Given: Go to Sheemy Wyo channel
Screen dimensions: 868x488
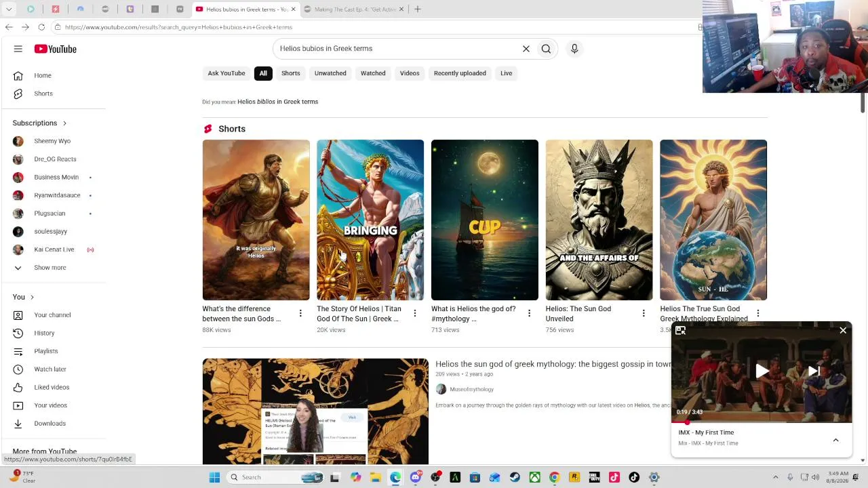Looking at the screenshot, I should [x=54, y=141].
